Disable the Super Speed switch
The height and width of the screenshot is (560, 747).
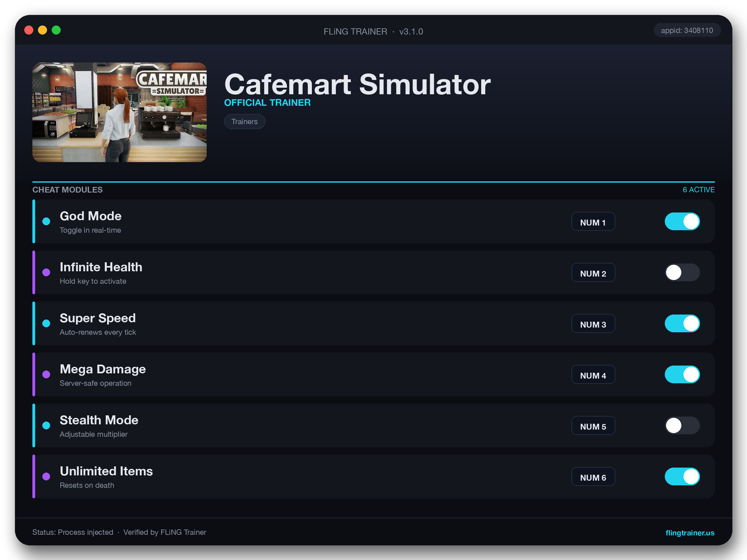pos(682,323)
